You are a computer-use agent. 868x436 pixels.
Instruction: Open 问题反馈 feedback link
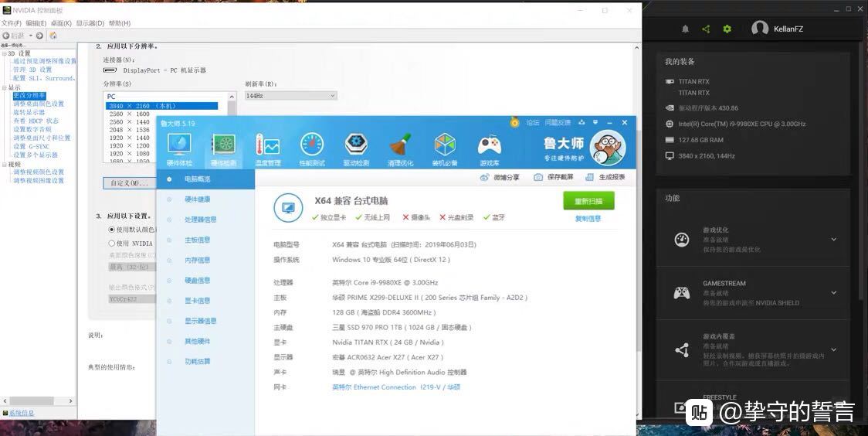(x=558, y=122)
